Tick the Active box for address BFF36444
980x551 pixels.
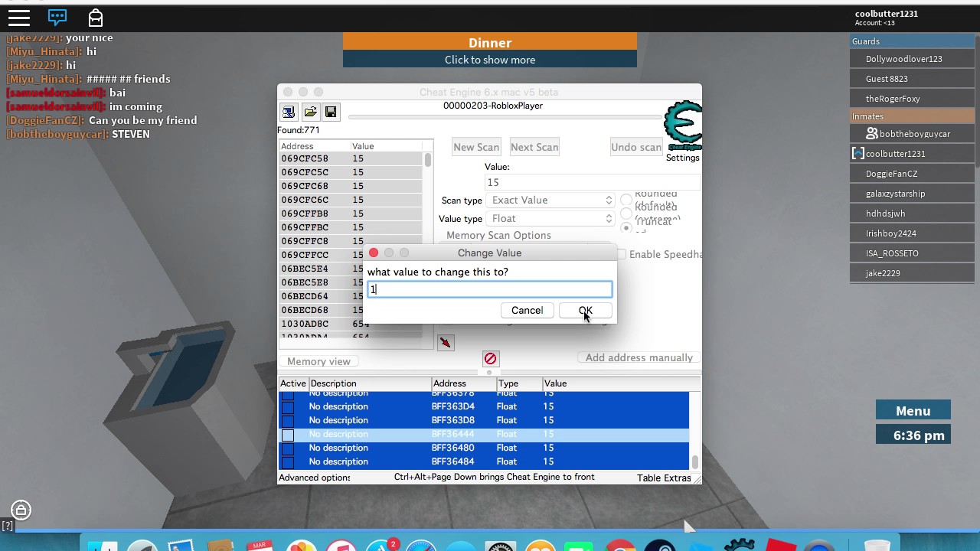[x=288, y=435]
